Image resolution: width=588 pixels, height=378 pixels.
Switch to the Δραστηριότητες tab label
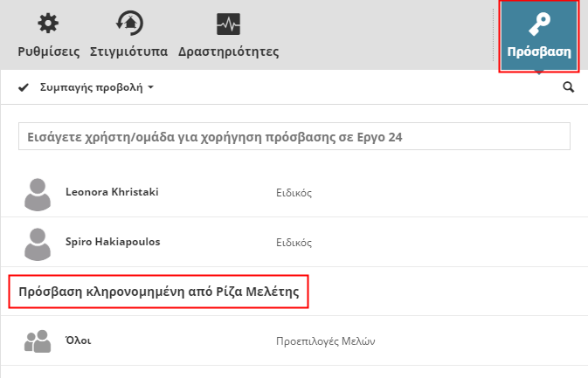[228, 52]
